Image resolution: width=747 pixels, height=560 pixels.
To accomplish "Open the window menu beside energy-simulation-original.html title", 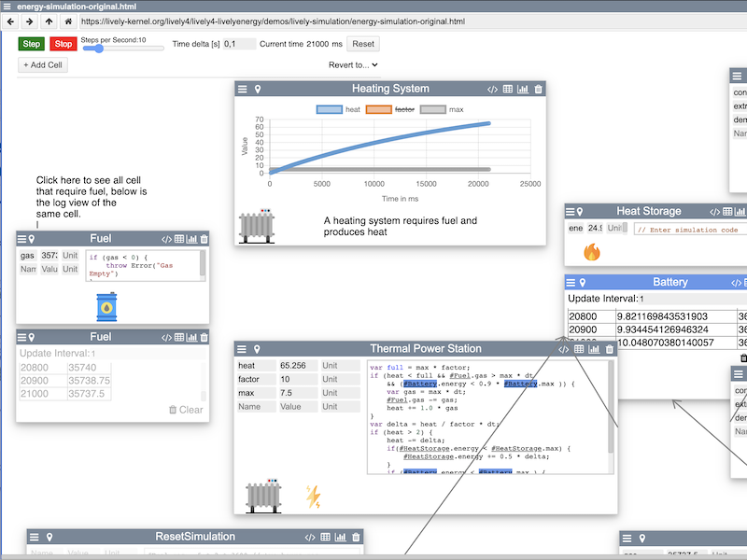I will point(7,6).
